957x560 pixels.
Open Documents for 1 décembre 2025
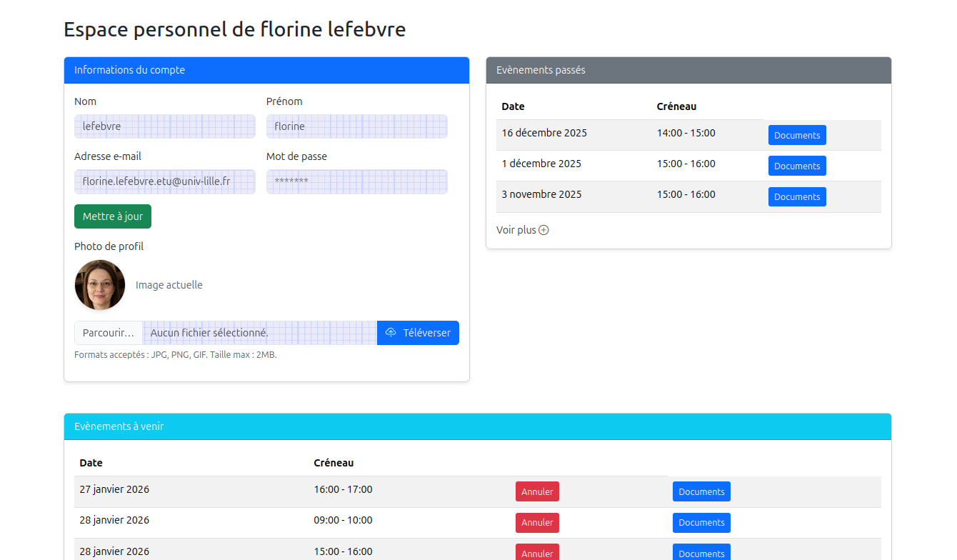[797, 166]
